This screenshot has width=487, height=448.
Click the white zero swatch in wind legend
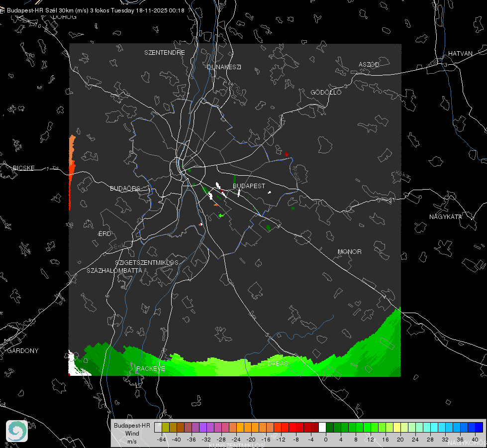(x=322, y=428)
